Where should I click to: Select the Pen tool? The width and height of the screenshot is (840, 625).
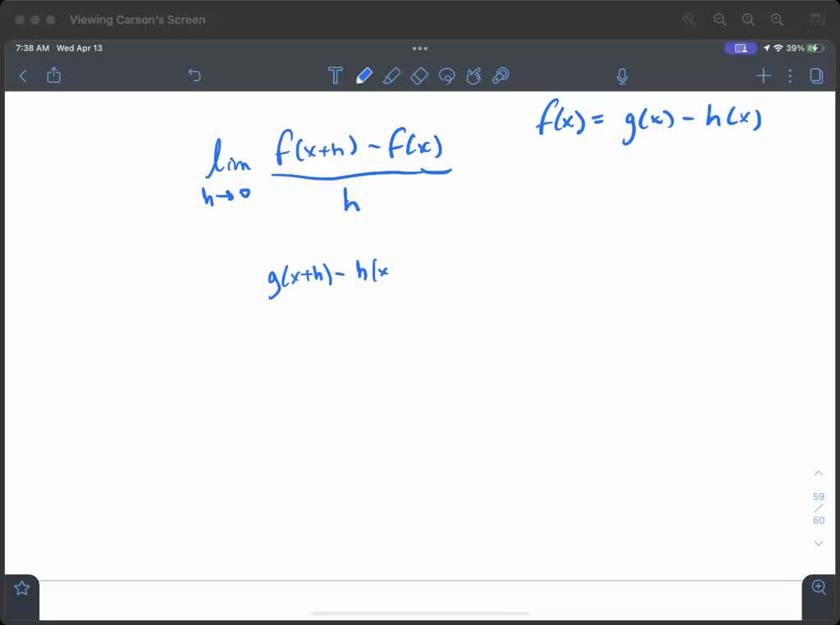coord(364,75)
